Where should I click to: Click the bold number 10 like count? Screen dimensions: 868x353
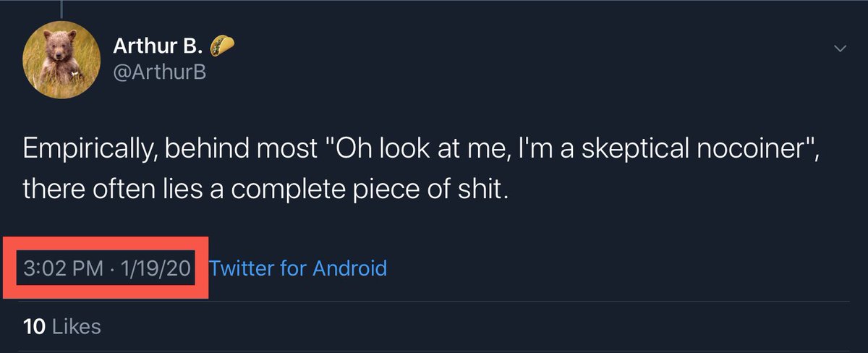point(35,326)
